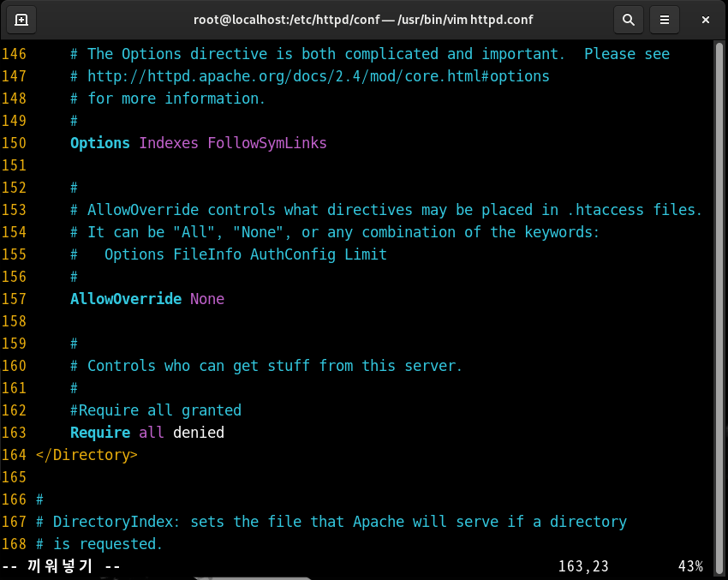Click the '</Directory>' closing tag
The image size is (728, 580).
[x=87, y=455]
